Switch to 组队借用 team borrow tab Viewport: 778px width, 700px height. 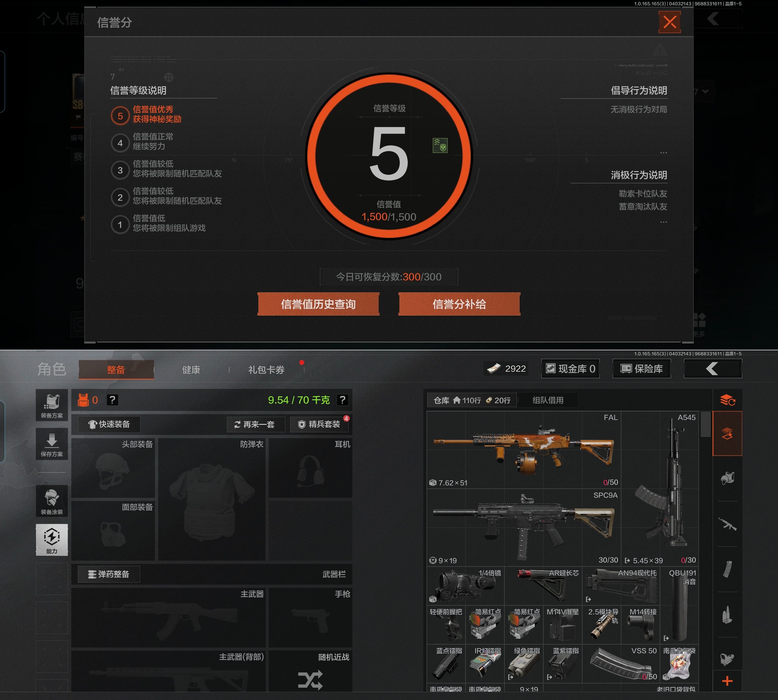coord(548,400)
